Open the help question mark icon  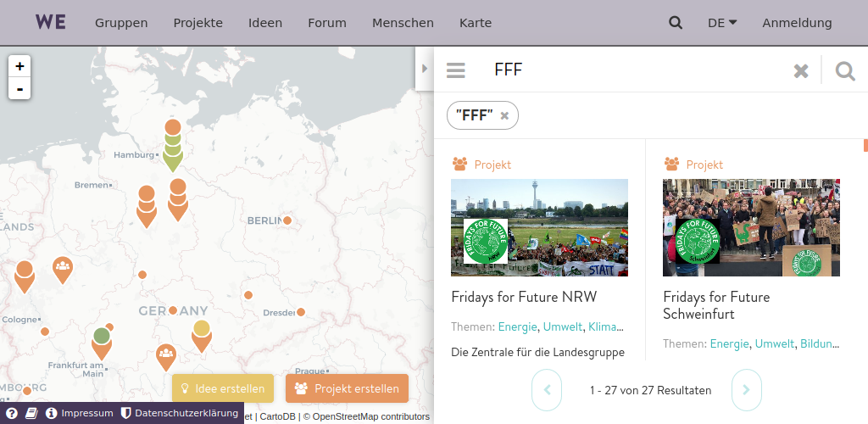12,413
